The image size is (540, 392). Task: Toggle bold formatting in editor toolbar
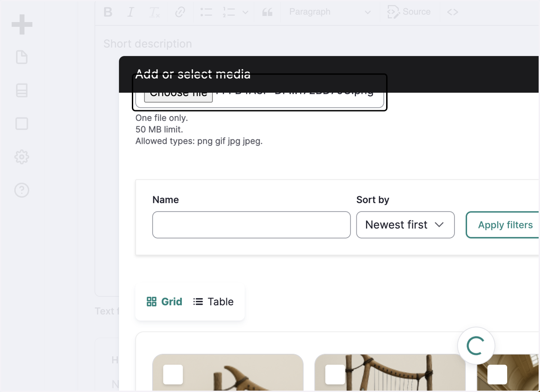[x=108, y=12]
